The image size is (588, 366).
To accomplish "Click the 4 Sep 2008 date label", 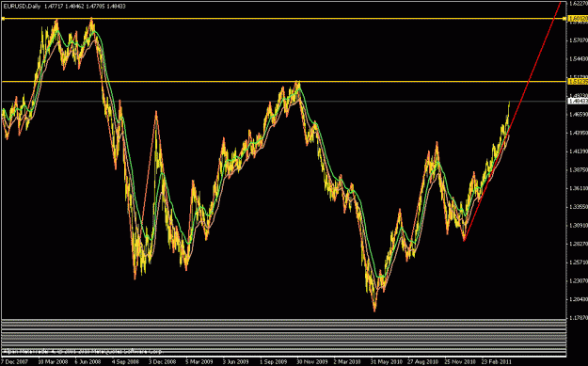I will click(126, 362).
